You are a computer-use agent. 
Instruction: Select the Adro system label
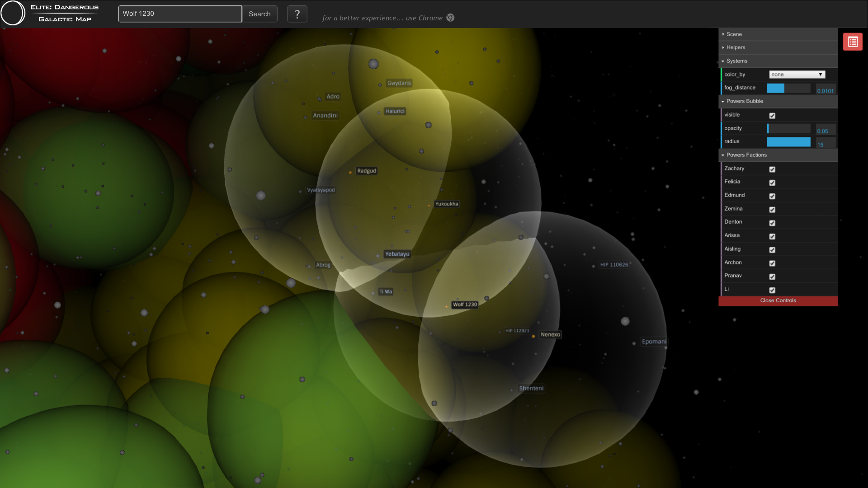coord(333,97)
